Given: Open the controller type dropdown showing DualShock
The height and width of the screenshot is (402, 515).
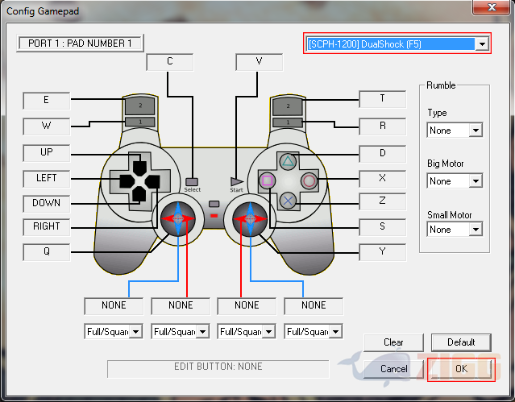Looking at the screenshot, I should click(397, 44).
